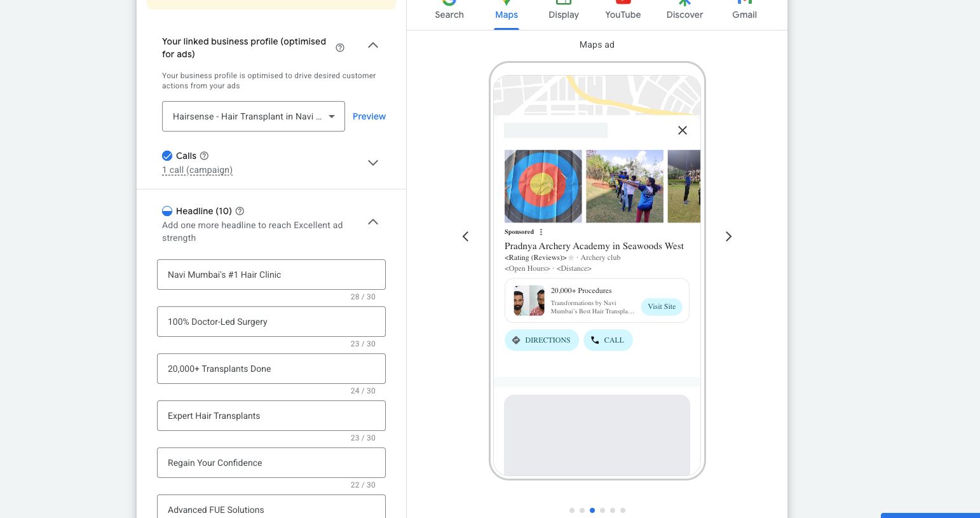Click the Preview link
Image resolution: width=980 pixels, height=518 pixels.
tap(369, 116)
